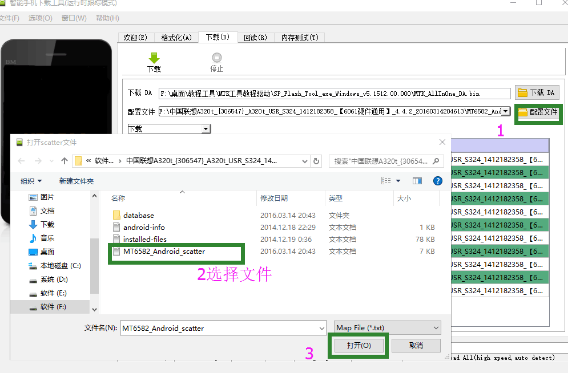This screenshot has width=569, height=374.
Task: Open the 窗口(W) menu
Action: coord(74,18)
